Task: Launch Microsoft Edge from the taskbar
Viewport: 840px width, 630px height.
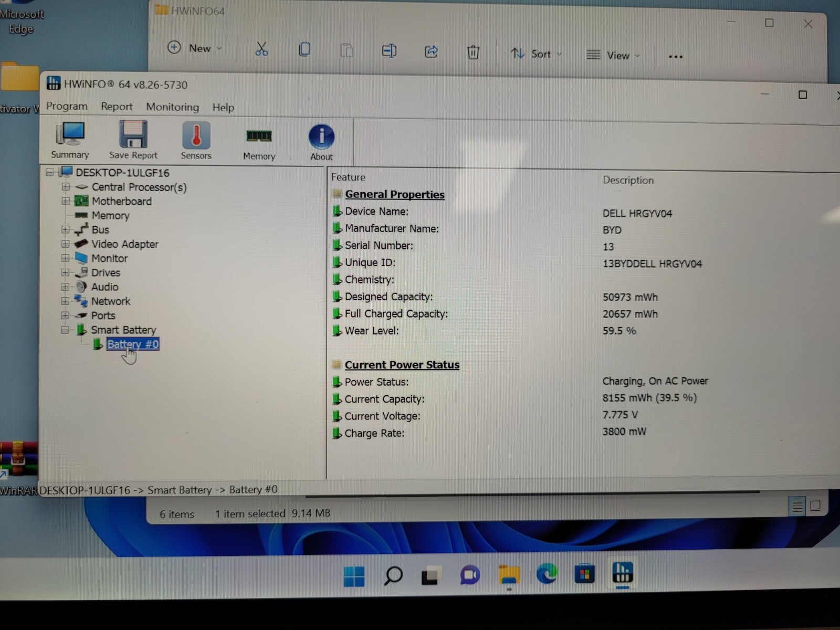Action: [x=547, y=574]
